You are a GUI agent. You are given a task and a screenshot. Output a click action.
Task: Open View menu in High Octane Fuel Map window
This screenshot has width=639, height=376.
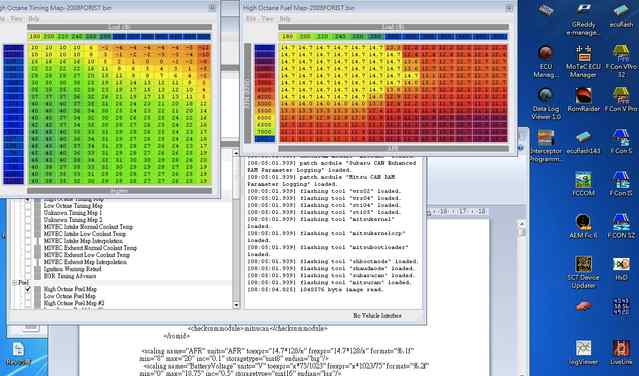(x=268, y=19)
